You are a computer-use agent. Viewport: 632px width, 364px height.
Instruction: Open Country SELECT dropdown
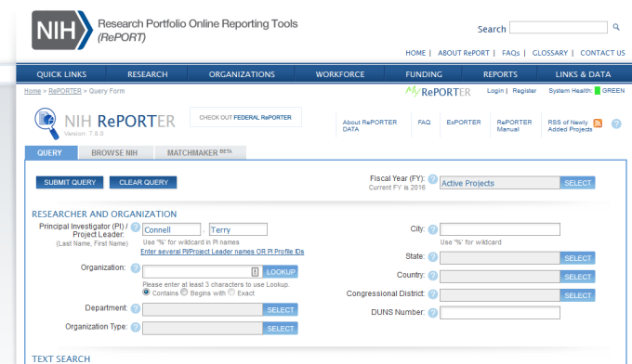click(x=577, y=277)
